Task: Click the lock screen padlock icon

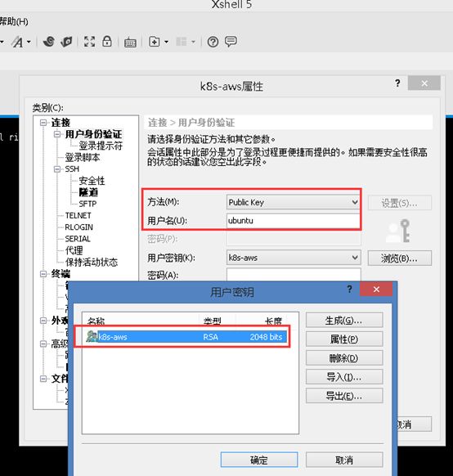Action: tap(107, 41)
